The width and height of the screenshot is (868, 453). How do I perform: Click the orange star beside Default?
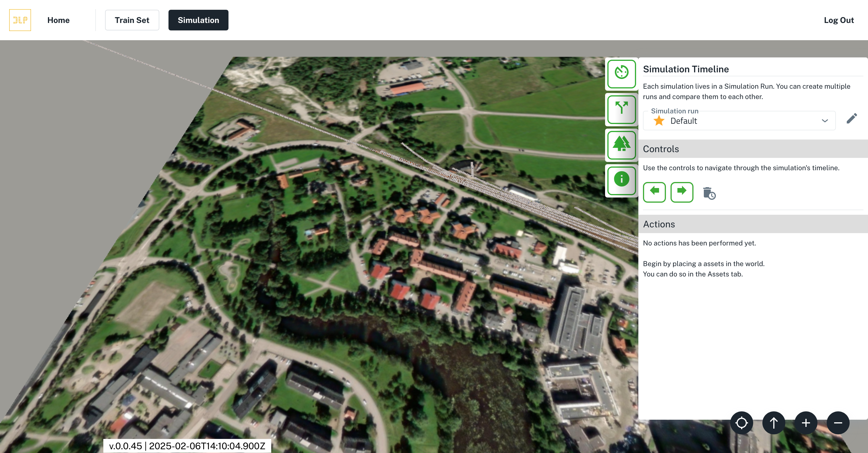[659, 121]
